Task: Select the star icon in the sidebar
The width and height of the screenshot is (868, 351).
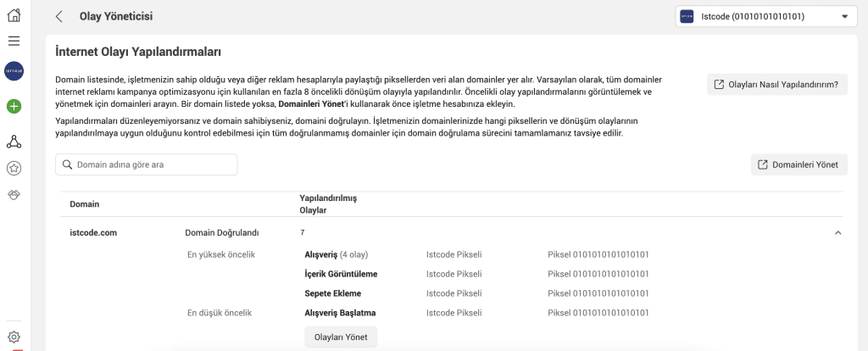Action: pyautogui.click(x=14, y=168)
